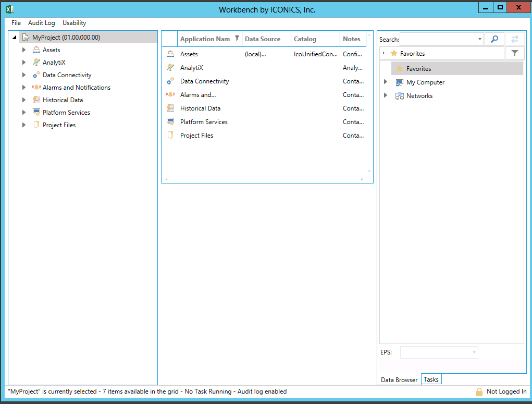Viewport: 532px width, 404px height.
Task: Click the Platform Services icon in grid
Action: click(x=170, y=122)
